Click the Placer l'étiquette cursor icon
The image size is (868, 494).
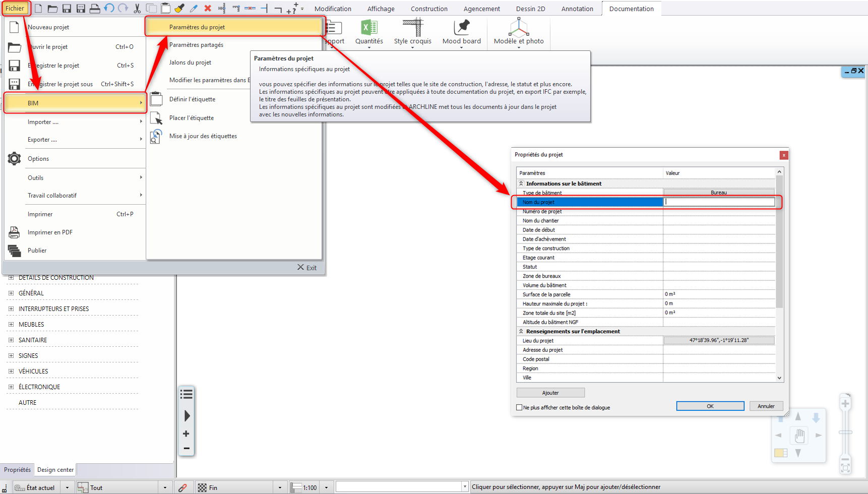pos(156,118)
